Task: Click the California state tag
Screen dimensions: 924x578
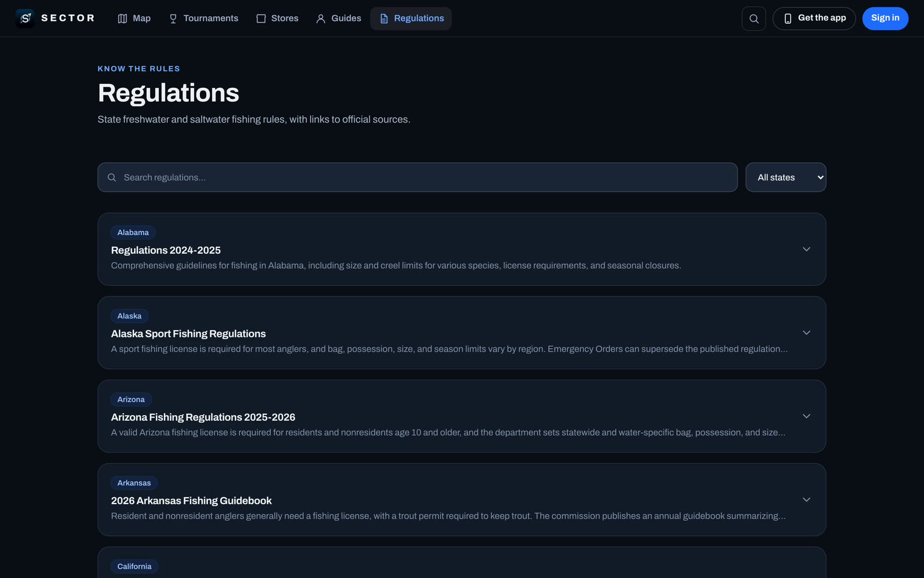Action: pyautogui.click(x=135, y=566)
